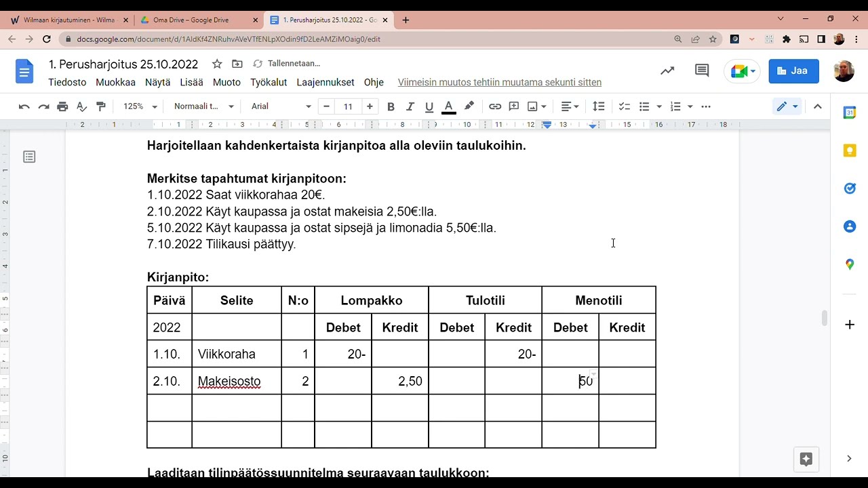Open spelling and grammar check icon
The height and width of the screenshot is (488, 868).
click(x=81, y=106)
